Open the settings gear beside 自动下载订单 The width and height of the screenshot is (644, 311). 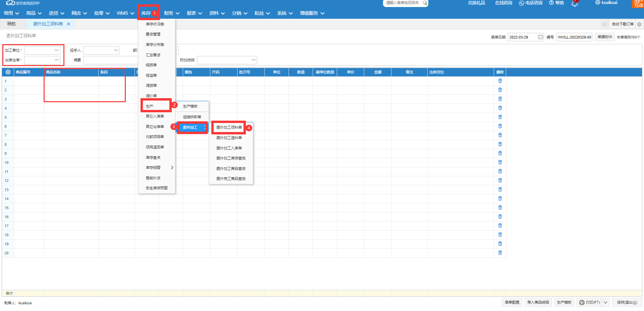click(x=639, y=24)
